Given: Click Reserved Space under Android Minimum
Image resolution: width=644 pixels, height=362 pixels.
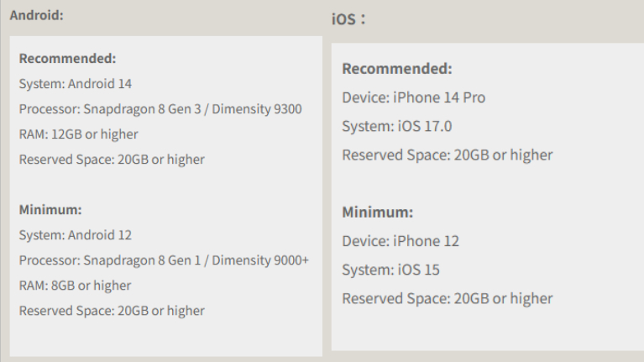Looking at the screenshot, I should point(112,311).
